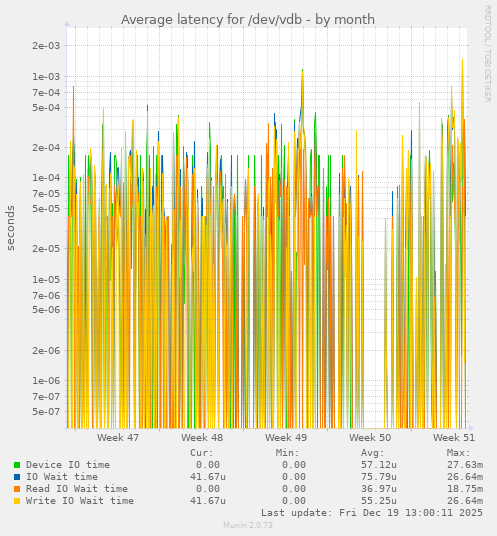Click the 'Week 51' axis label
The image size is (497, 536).
click(x=454, y=438)
